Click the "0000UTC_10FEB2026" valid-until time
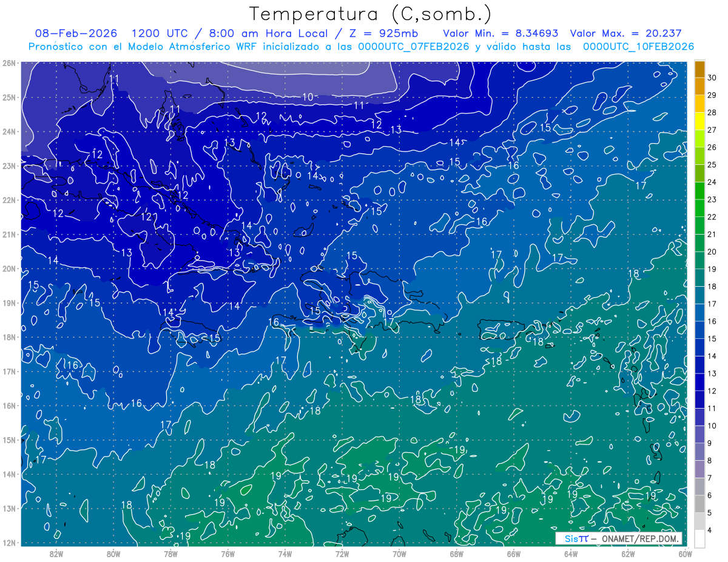Image resolution: width=728 pixels, height=562 pixels. point(638,47)
